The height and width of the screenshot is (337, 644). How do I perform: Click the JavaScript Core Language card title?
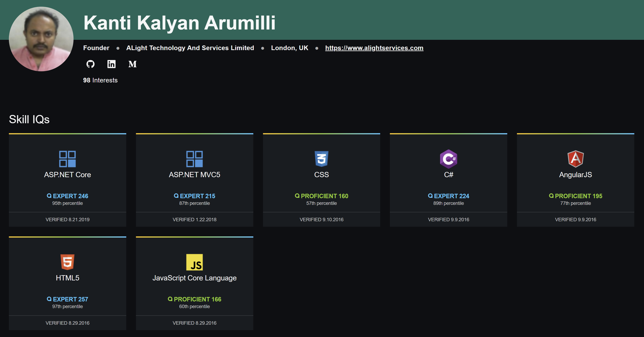click(x=195, y=278)
